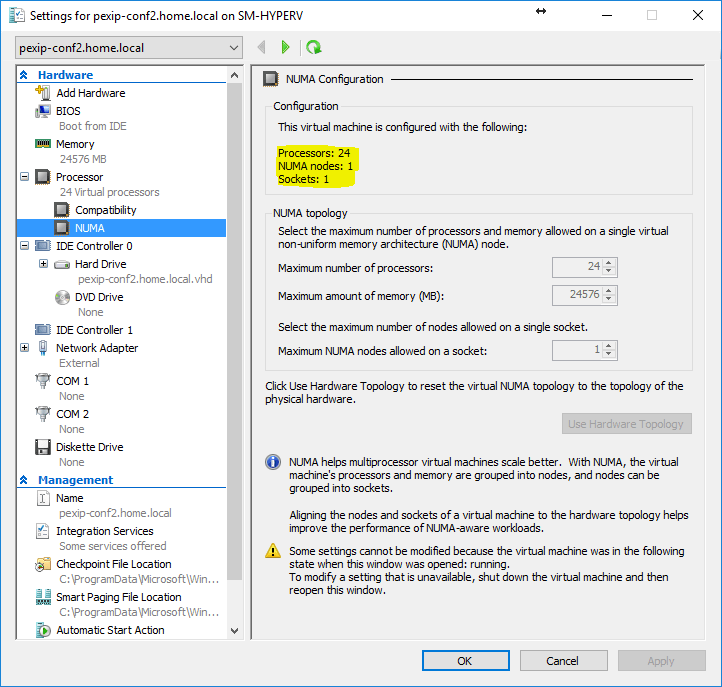Click the 'Some services offered' text
The image size is (722, 687).
113,546
